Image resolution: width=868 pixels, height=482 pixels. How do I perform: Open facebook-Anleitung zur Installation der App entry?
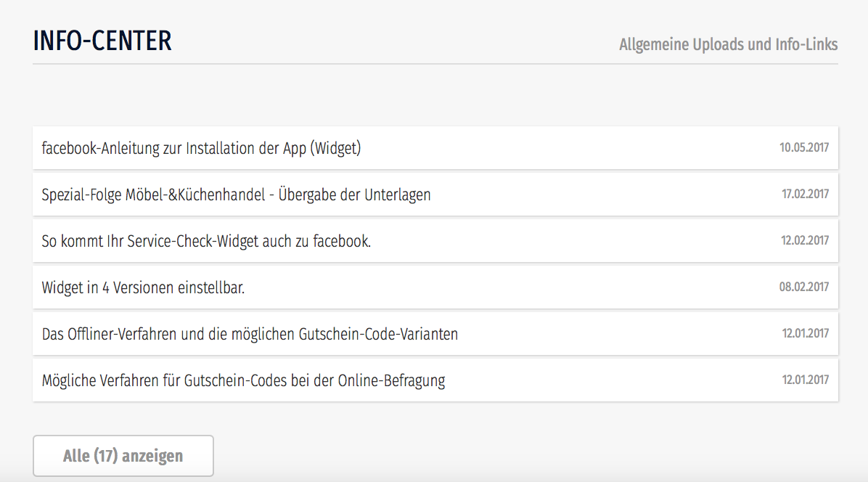[x=201, y=148]
